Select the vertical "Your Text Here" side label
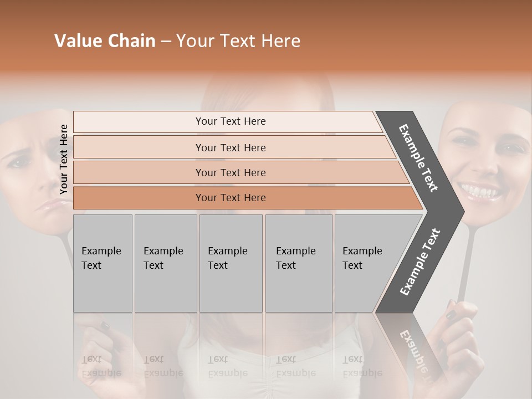The image size is (532, 399). tap(64, 159)
